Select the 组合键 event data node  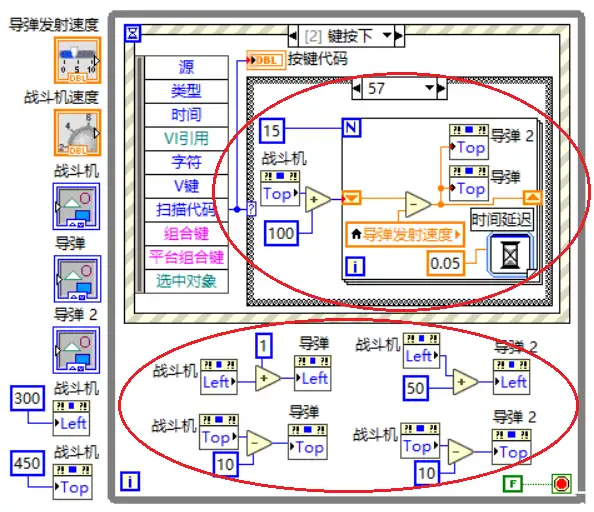[186, 234]
